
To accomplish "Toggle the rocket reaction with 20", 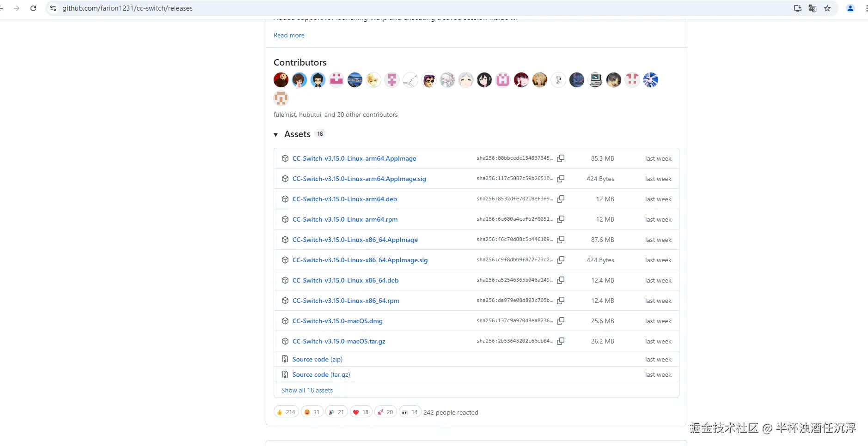I will pyautogui.click(x=385, y=412).
